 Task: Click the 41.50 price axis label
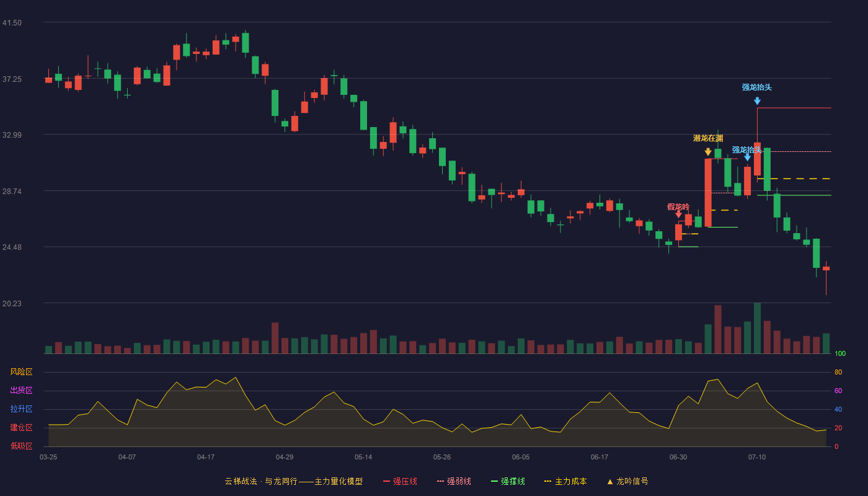tap(12, 23)
